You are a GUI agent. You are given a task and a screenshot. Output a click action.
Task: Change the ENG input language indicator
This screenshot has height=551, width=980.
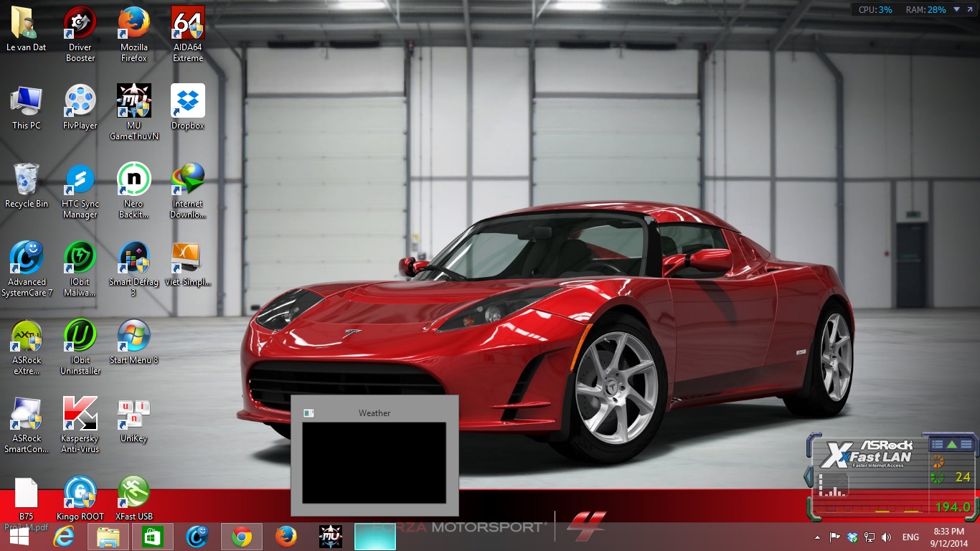(x=910, y=537)
